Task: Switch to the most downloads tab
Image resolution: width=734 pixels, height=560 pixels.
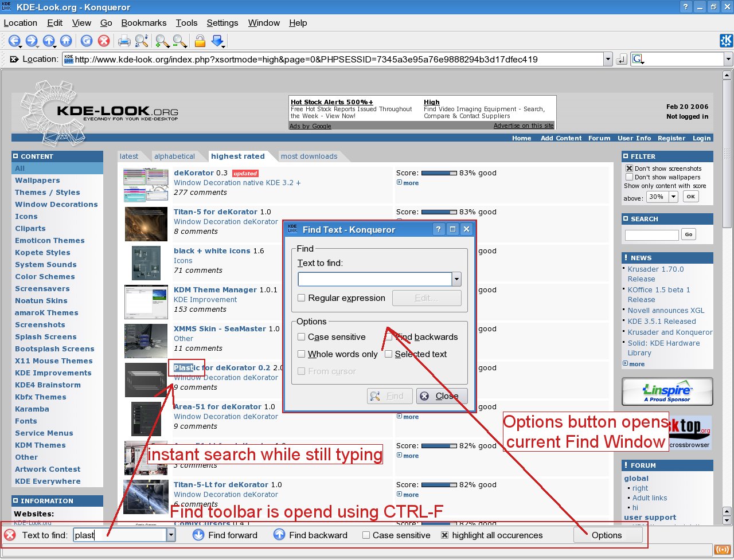Action: tap(309, 156)
